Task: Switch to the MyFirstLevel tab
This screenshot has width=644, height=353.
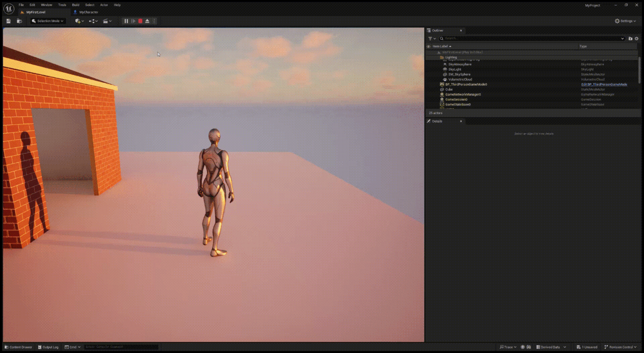Action: coord(36,12)
